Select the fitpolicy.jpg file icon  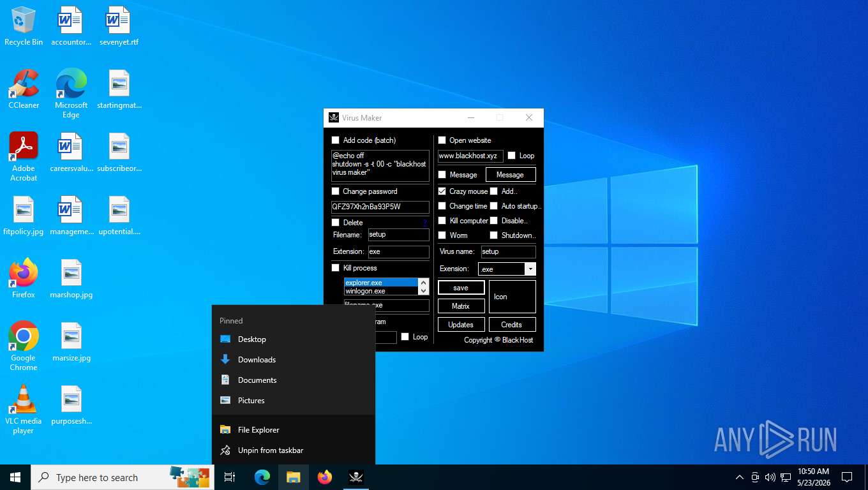coord(24,216)
